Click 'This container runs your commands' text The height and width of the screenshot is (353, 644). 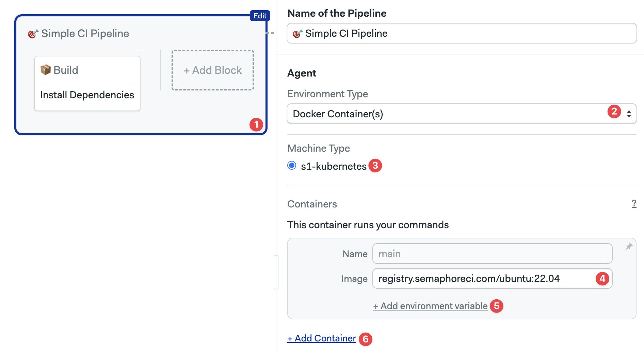[x=368, y=225]
